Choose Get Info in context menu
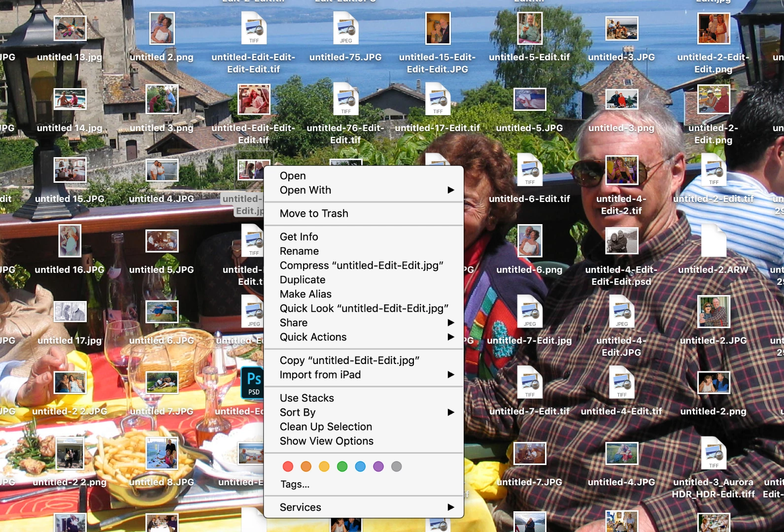Image resolution: width=784 pixels, height=532 pixels. pos(364,237)
